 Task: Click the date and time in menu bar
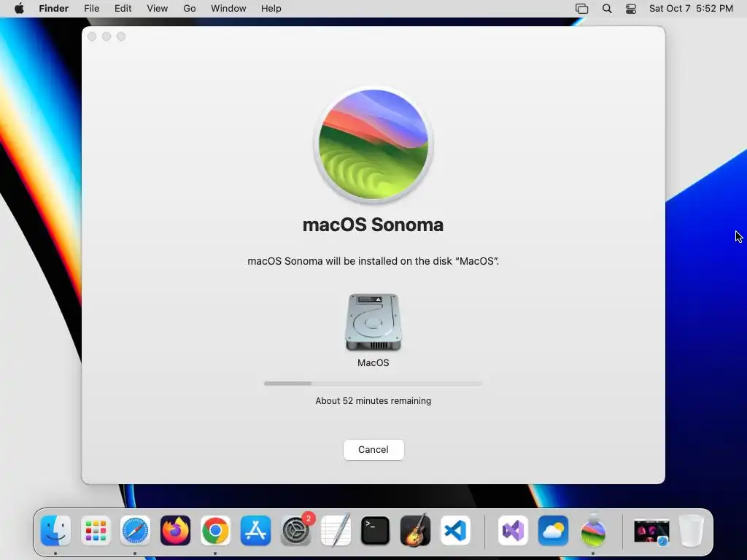pos(691,9)
